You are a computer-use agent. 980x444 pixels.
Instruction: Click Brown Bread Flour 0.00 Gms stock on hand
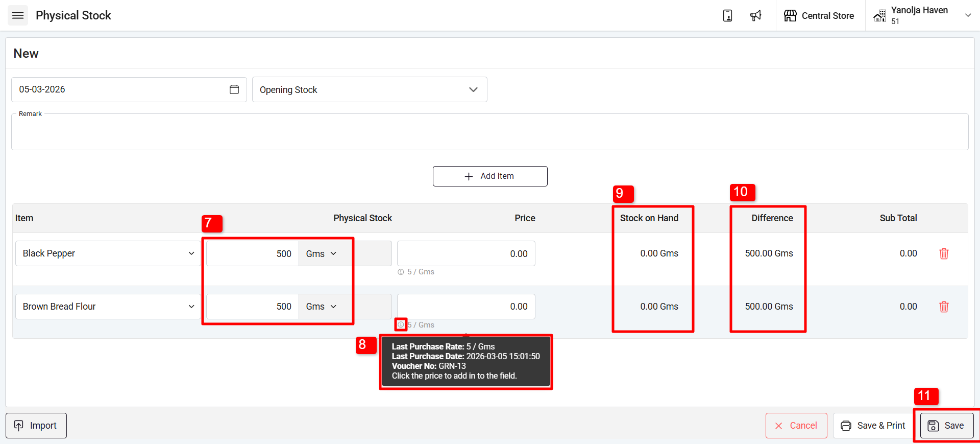click(x=659, y=307)
